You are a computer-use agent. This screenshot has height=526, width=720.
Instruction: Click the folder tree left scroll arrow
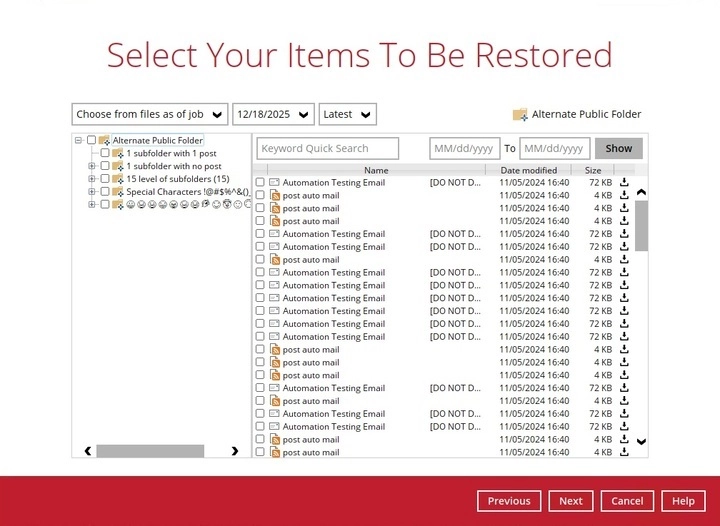[88, 451]
